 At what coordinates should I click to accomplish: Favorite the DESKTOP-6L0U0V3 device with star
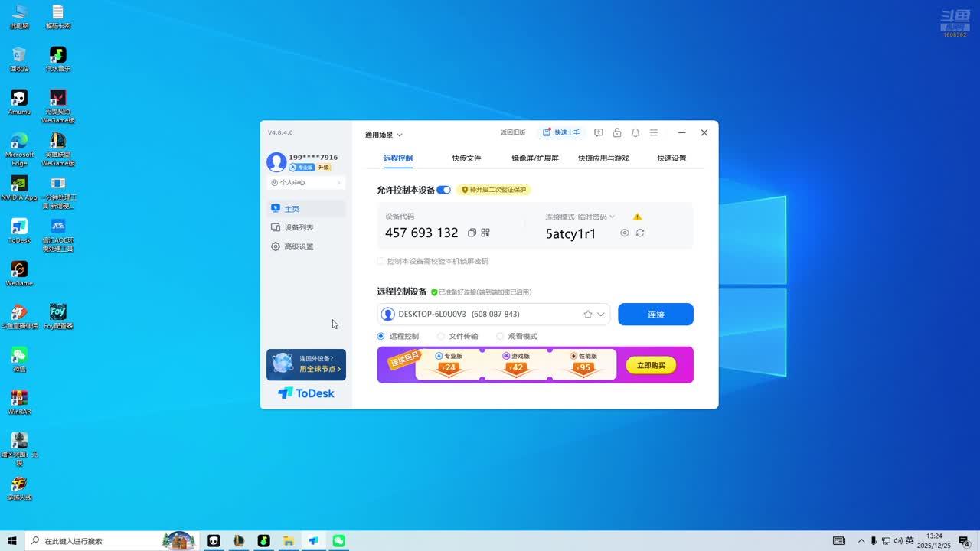click(x=588, y=315)
